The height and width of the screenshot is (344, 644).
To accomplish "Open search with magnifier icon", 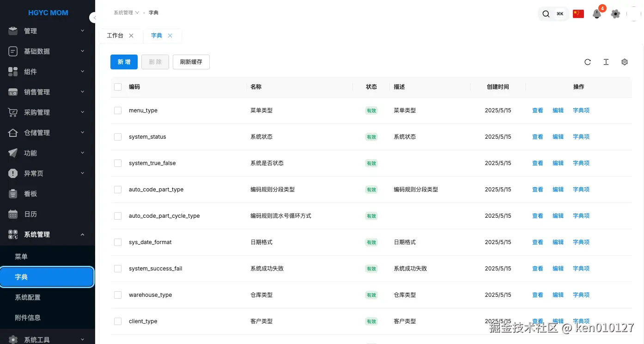I will point(546,14).
